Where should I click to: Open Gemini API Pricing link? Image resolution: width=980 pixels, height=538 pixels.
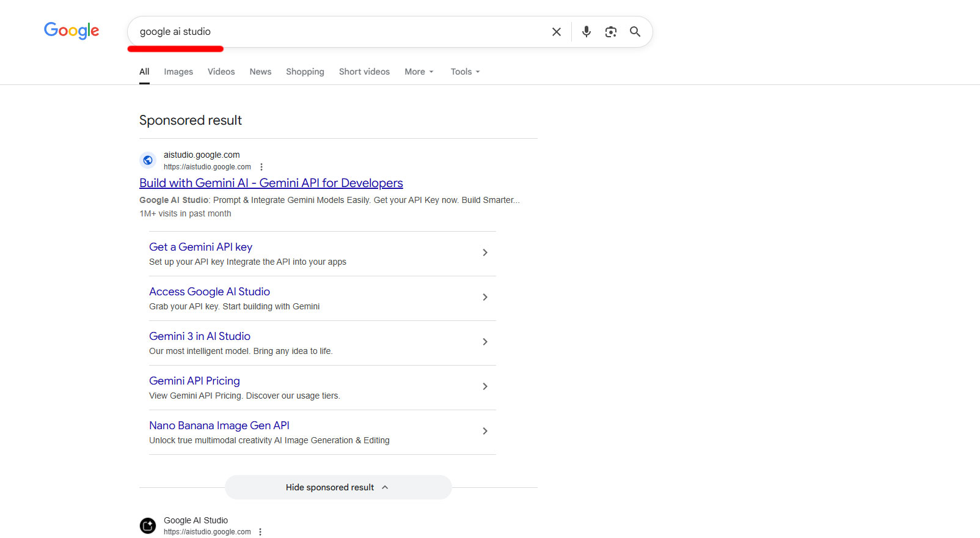pyautogui.click(x=194, y=381)
